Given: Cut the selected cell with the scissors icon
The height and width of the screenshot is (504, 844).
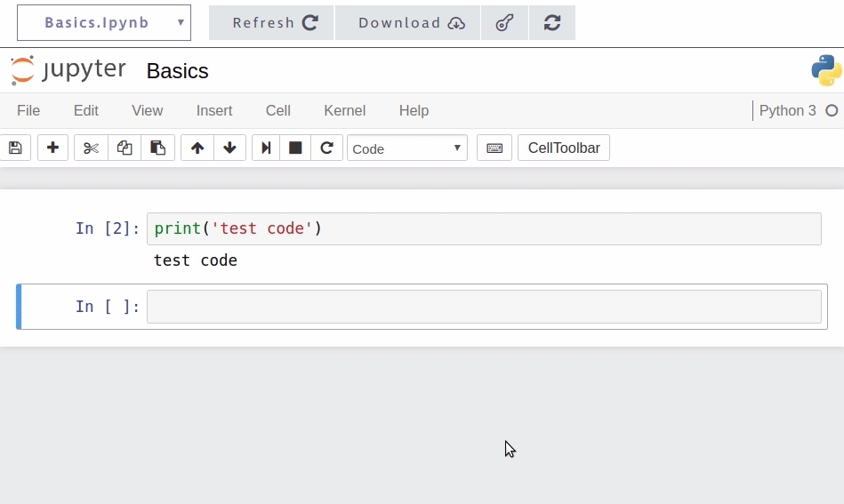Looking at the screenshot, I should [x=91, y=148].
